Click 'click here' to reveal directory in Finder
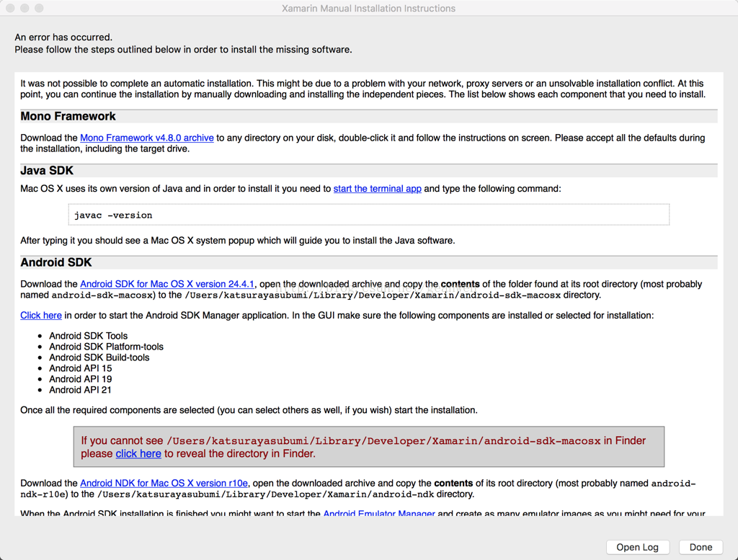738x560 pixels. (138, 453)
